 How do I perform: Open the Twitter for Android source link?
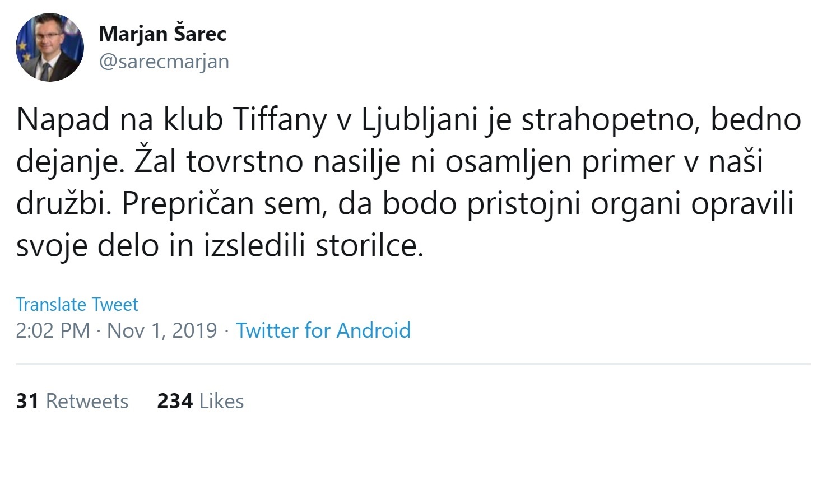click(323, 330)
